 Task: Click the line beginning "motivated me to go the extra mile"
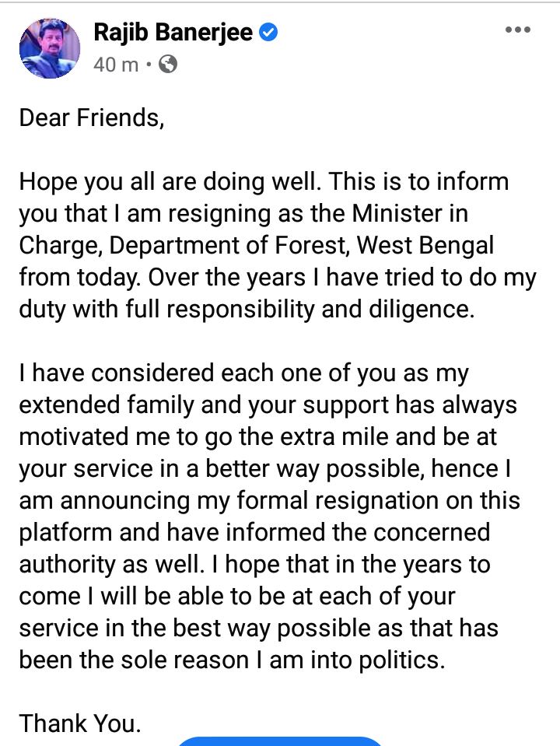(x=258, y=436)
